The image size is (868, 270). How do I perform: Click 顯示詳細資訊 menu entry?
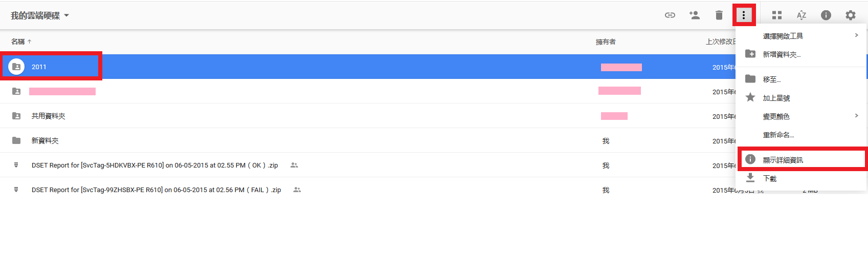[783, 160]
